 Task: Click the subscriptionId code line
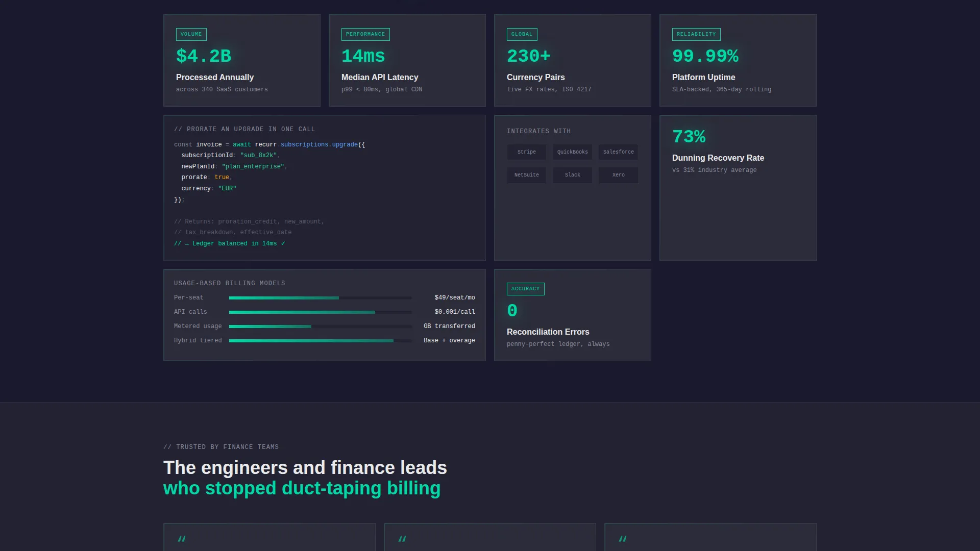pyautogui.click(x=230, y=155)
